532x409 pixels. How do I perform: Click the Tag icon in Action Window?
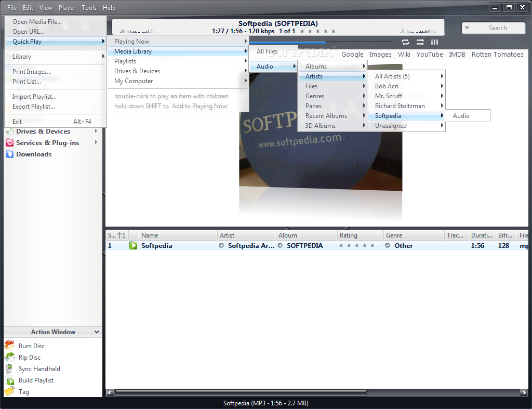pyautogui.click(x=9, y=391)
